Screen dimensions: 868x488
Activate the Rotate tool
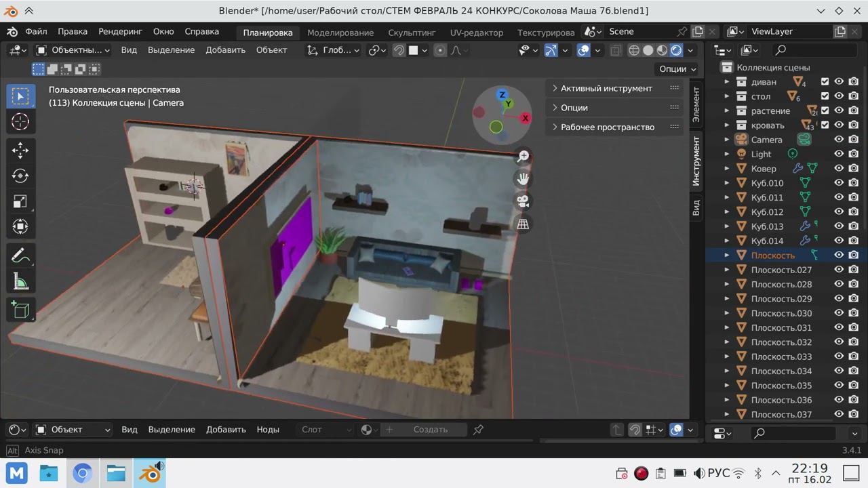pos(20,176)
